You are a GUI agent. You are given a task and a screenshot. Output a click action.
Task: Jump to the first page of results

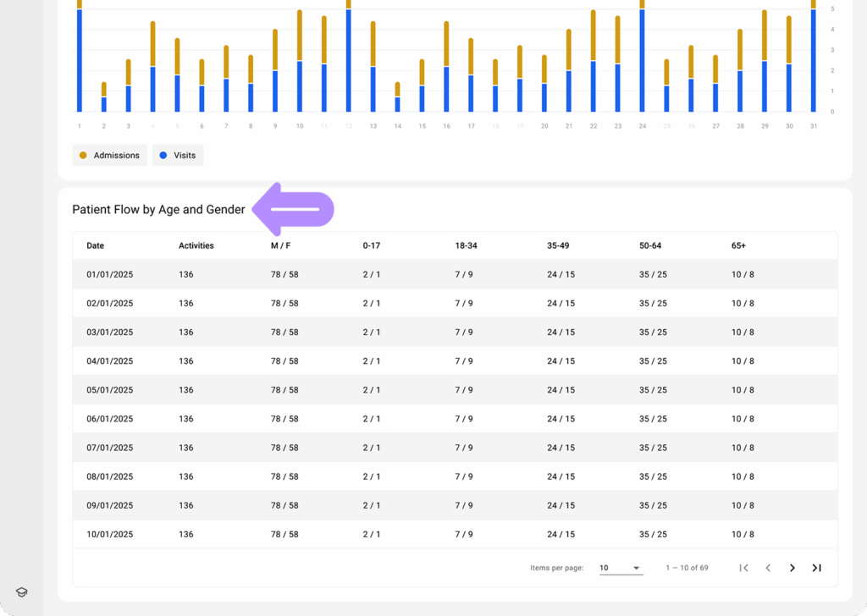[x=743, y=568]
